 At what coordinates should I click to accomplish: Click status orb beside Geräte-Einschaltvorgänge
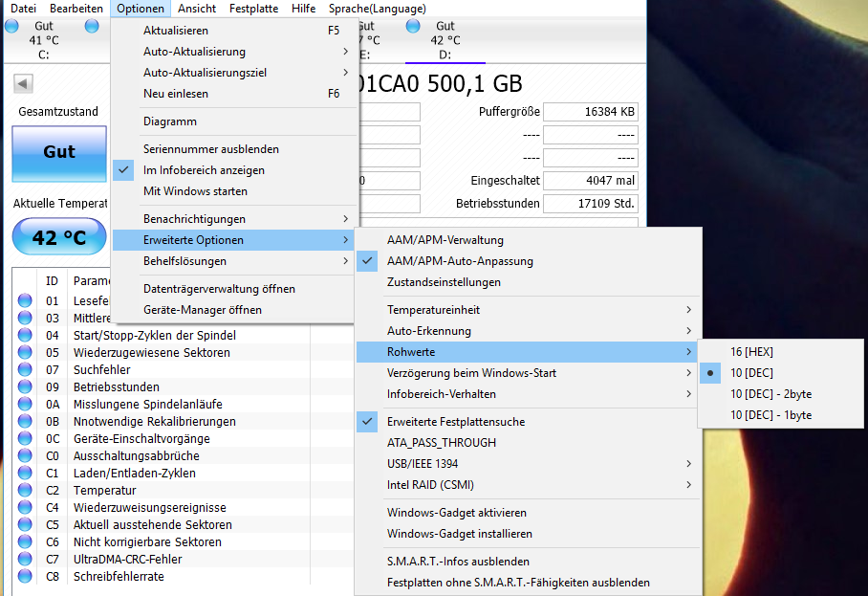coord(25,437)
